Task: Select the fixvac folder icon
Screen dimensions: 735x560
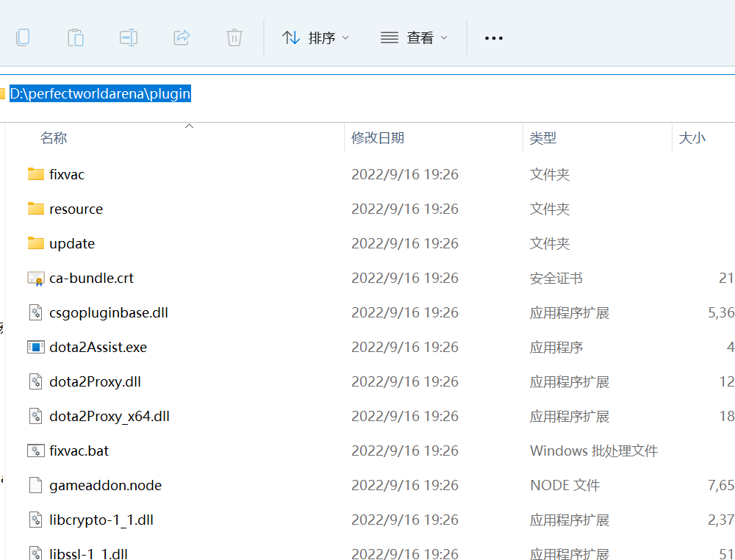Action: [35, 174]
